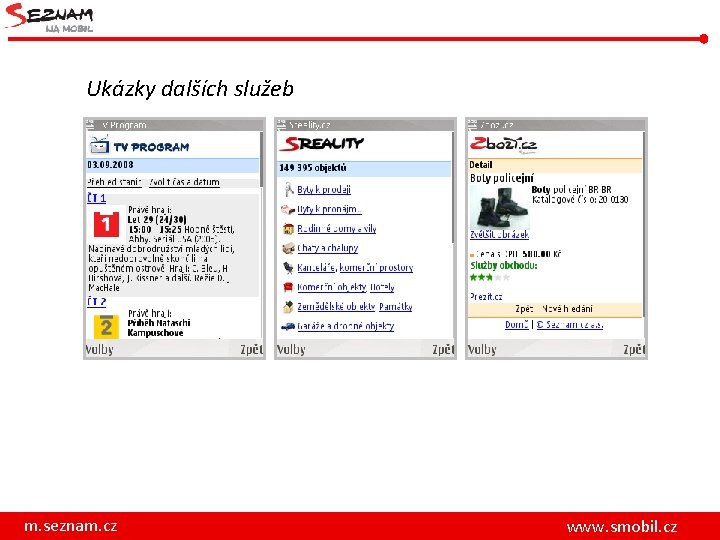The width and height of the screenshot is (720, 540).
Task: Click the icon beside Byty k pronájmu
Action: (x=288, y=209)
